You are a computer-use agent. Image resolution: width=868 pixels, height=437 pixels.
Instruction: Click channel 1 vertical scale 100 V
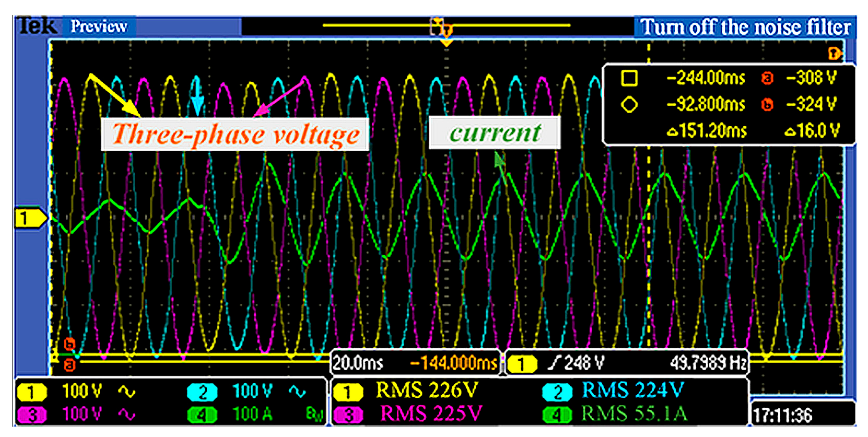point(82,392)
